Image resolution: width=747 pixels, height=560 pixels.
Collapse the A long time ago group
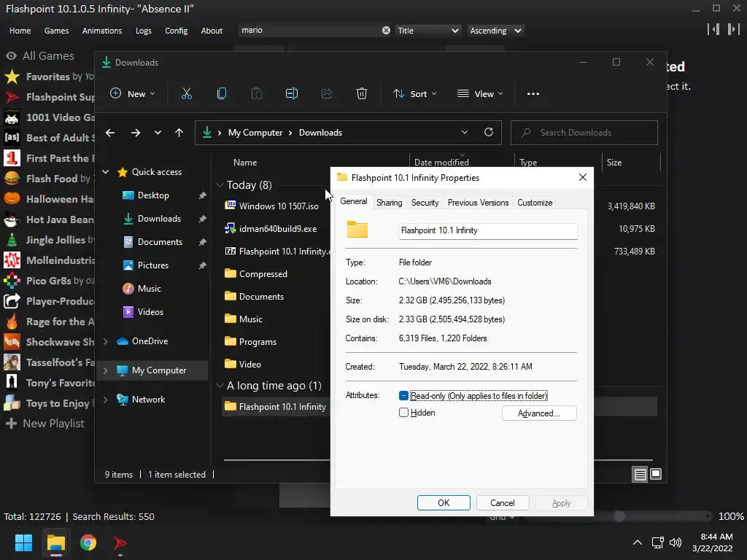tap(220, 385)
